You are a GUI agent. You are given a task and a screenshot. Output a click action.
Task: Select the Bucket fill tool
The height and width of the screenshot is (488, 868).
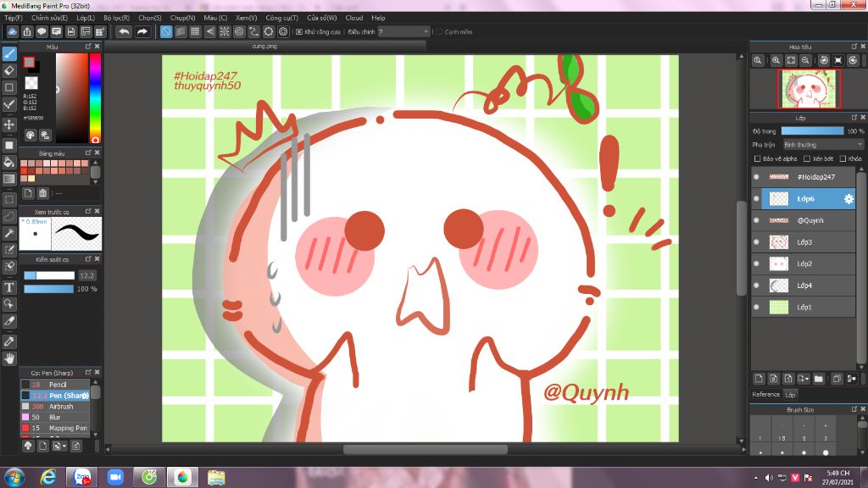(9, 162)
